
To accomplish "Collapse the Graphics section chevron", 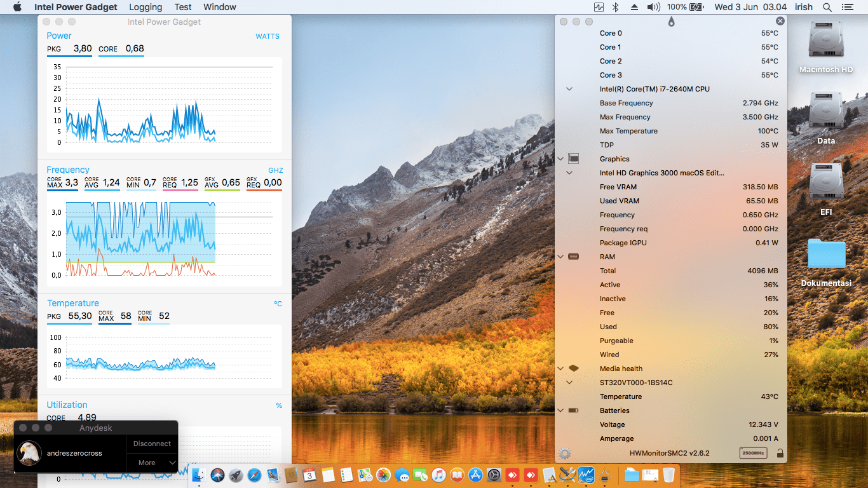I will pos(560,159).
